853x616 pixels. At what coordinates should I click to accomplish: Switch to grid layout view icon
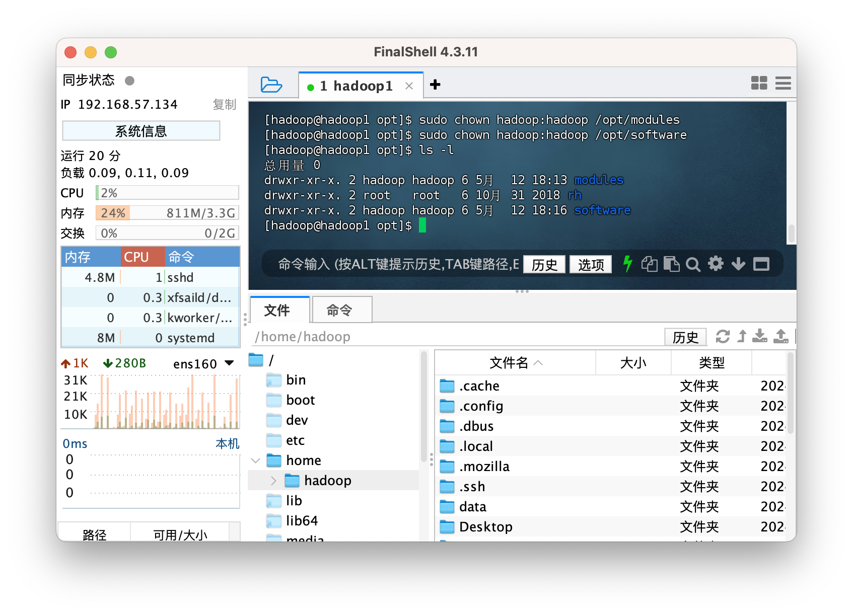759,83
